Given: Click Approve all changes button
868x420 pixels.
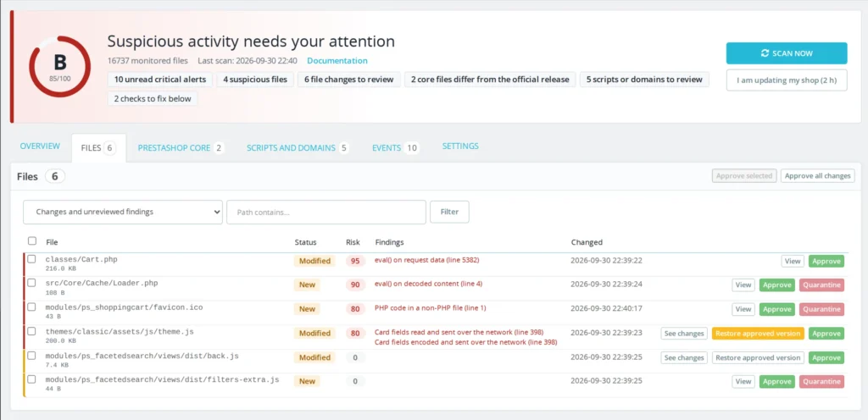Looking at the screenshot, I should pyautogui.click(x=818, y=176).
